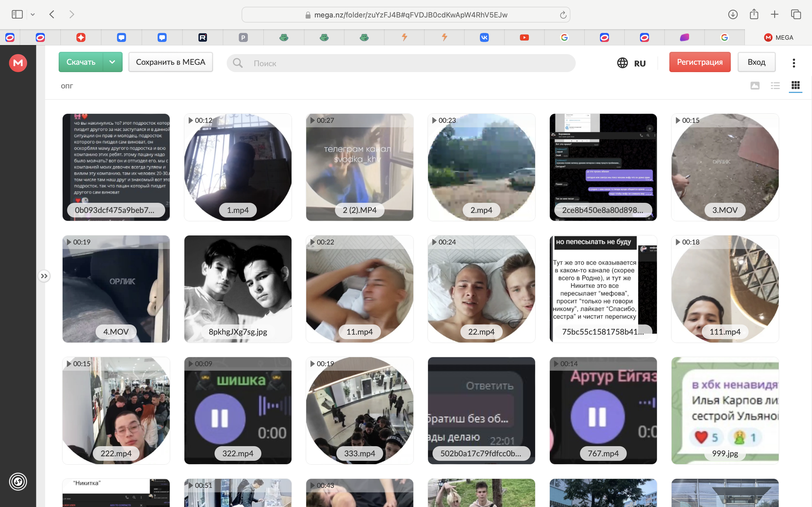Click the globe language icon
812x507 pixels.
point(623,63)
